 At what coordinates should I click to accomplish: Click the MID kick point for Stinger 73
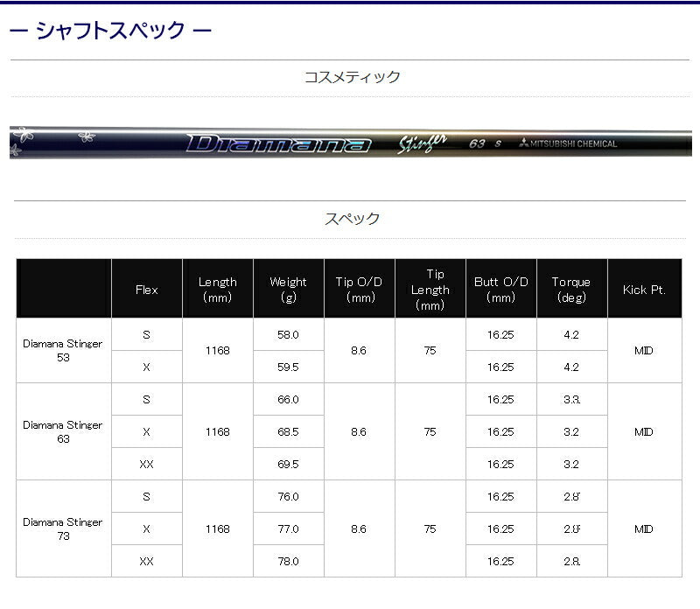644,529
